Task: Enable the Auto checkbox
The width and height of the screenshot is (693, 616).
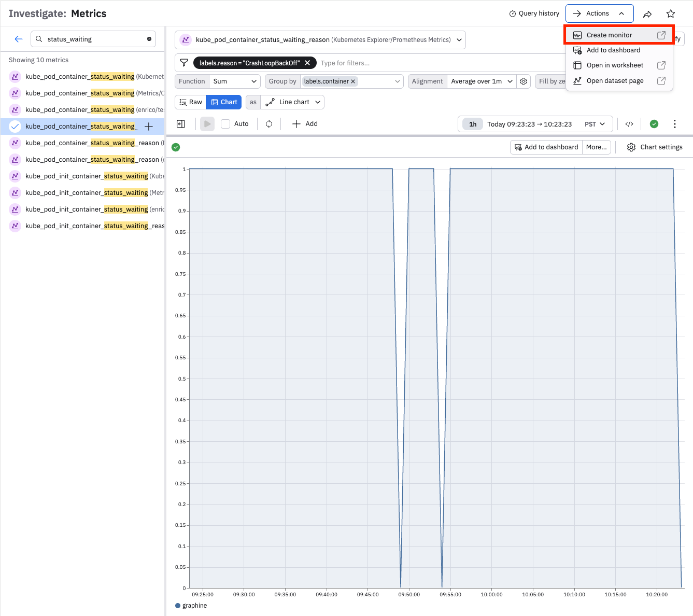Action: (225, 124)
